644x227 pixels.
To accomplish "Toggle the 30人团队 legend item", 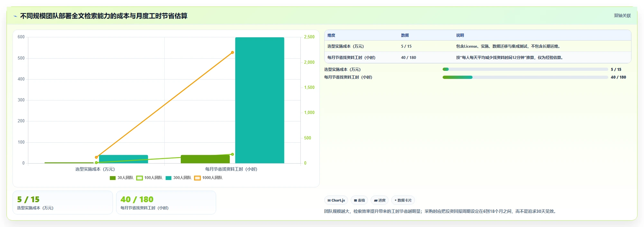I will coord(122,178).
